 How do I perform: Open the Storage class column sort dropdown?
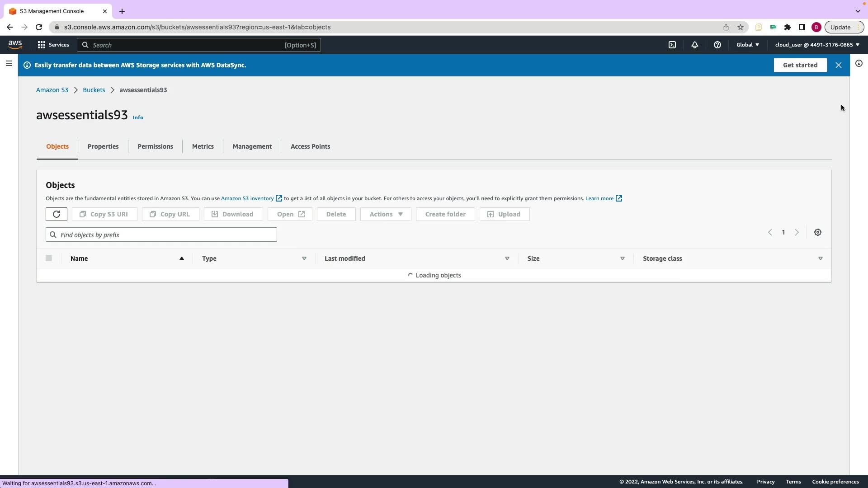click(820, 258)
